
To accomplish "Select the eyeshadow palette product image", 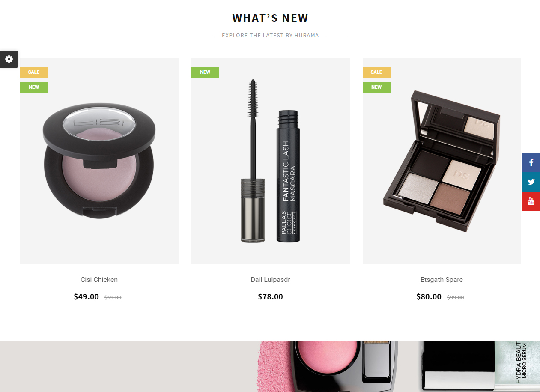I will coord(442,161).
